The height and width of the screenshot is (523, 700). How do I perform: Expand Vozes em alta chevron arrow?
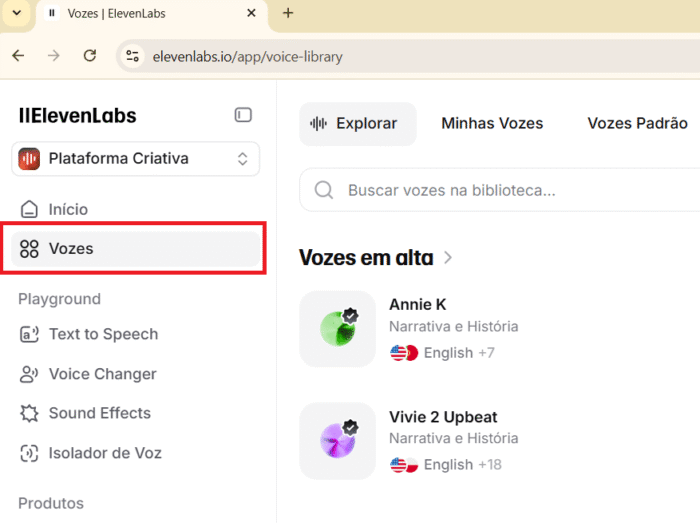click(448, 257)
